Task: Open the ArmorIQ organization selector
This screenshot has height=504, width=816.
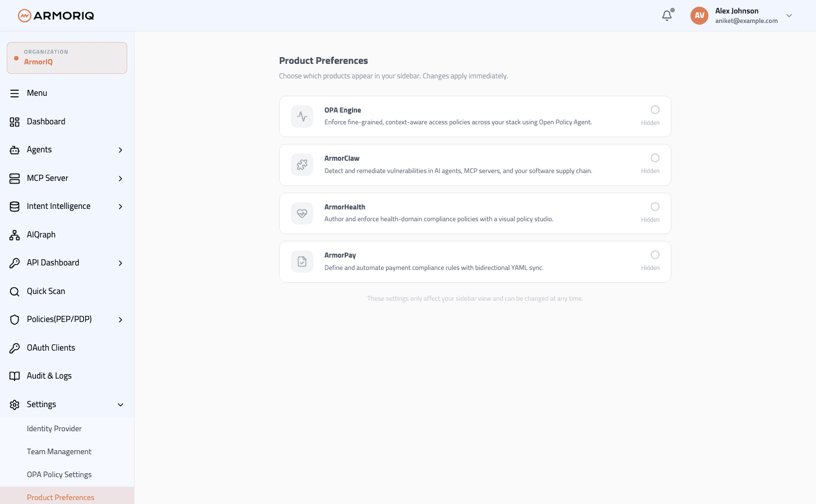Action: coord(67,58)
